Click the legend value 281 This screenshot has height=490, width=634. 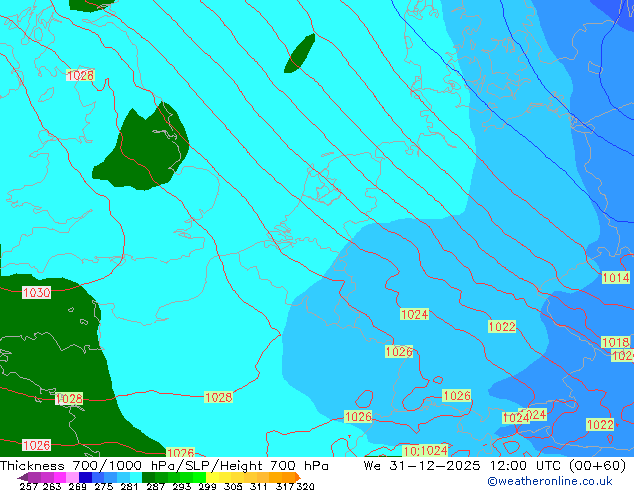(129, 486)
